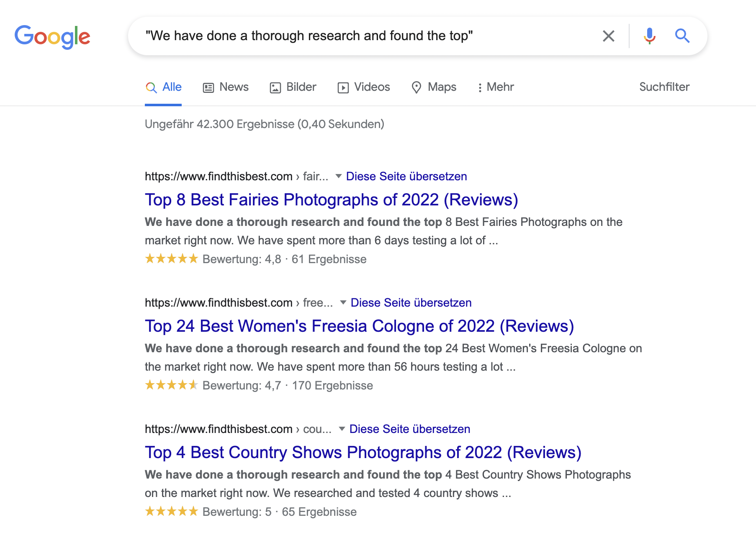The height and width of the screenshot is (543, 756).
Task: Expand dropdown arrow for Country Shows result
Action: coord(342,429)
